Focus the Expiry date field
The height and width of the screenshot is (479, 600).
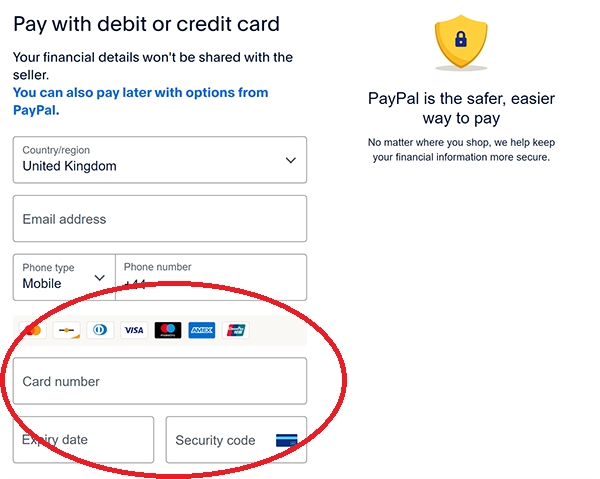(x=83, y=440)
